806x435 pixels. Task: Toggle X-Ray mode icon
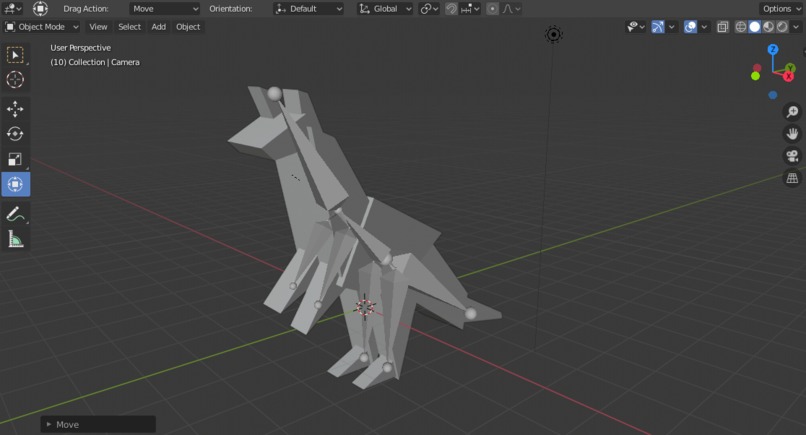pos(722,27)
